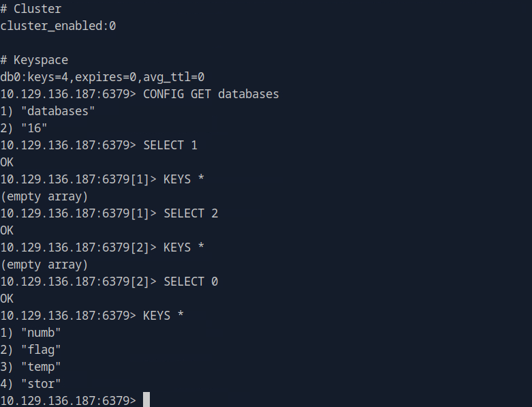532x407 pixels.
Task: Select the "temp" key entry
Action: pyautogui.click(x=41, y=367)
